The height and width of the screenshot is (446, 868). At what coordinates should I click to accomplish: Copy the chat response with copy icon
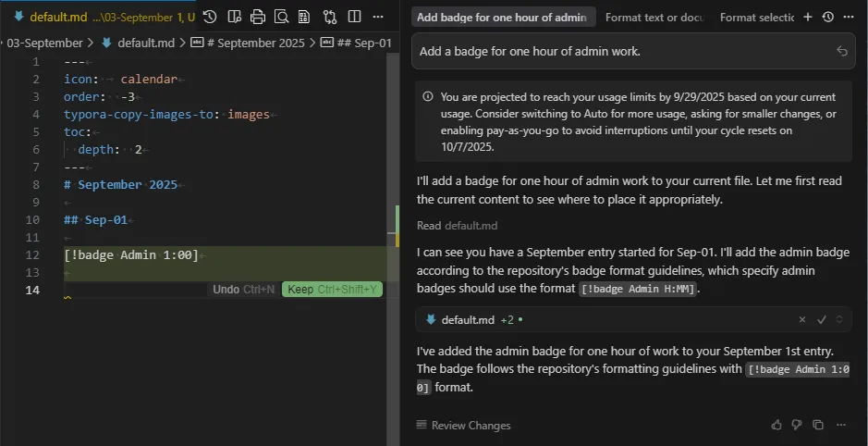pos(817,425)
